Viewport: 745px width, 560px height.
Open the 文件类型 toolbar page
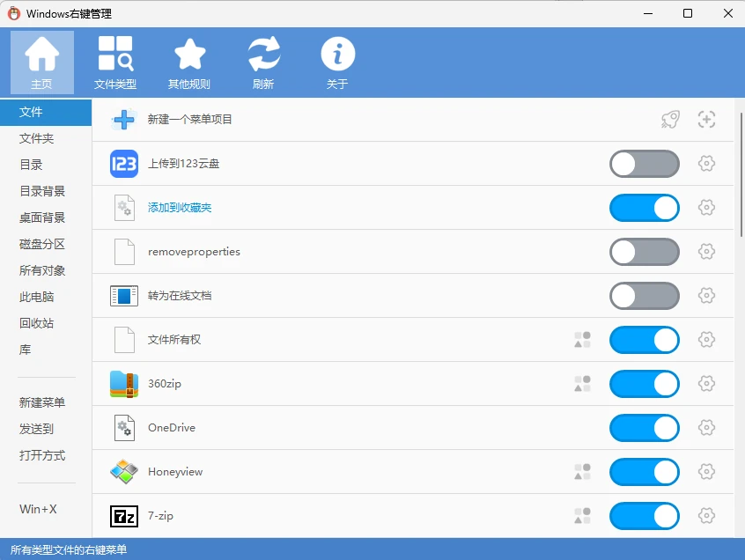115,63
